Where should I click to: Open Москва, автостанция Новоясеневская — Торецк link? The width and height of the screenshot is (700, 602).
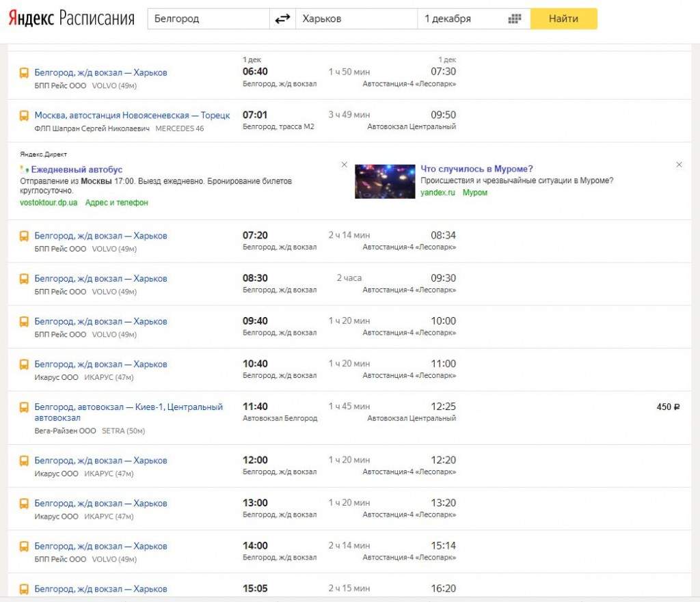132,115
